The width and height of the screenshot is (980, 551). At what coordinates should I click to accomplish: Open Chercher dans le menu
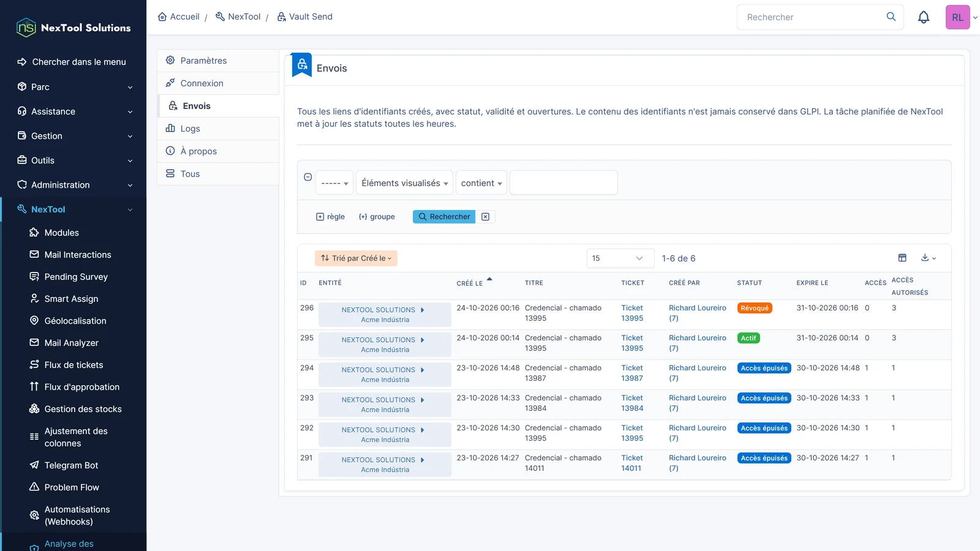pyautogui.click(x=72, y=62)
